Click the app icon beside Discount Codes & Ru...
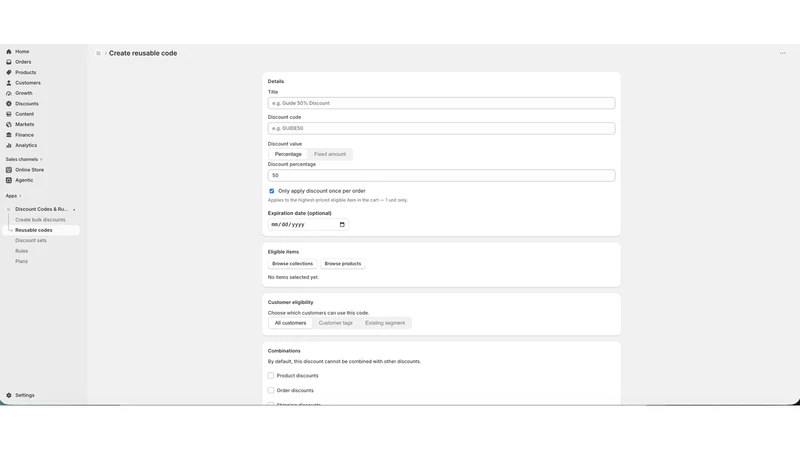Image resolution: width=800 pixels, height=450 pixels. pyautogui.click(x=9, y=209)
